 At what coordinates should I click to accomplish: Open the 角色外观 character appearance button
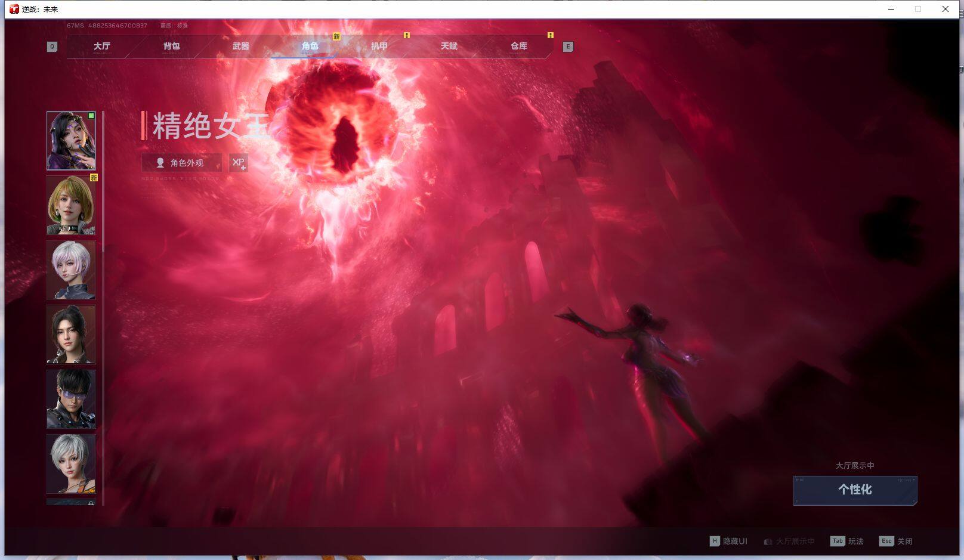tap(181, 163)
